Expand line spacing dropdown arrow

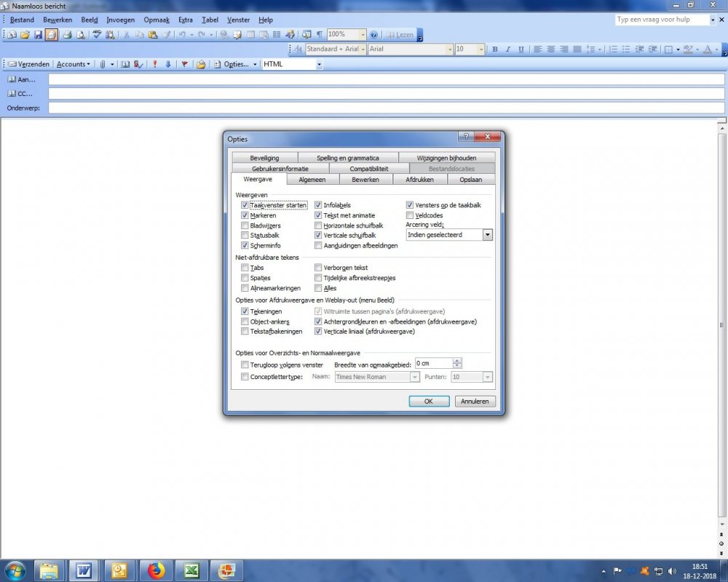[599, 49]
